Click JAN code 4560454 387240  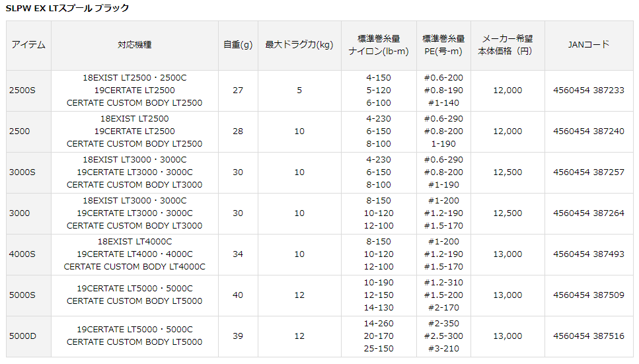click(x=589, y=131)
